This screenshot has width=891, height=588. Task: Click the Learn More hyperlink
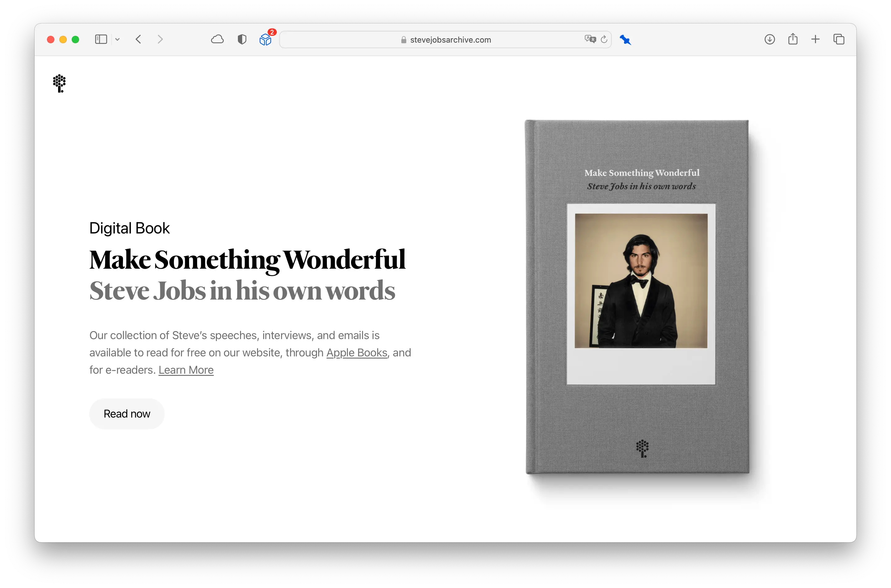186,369
